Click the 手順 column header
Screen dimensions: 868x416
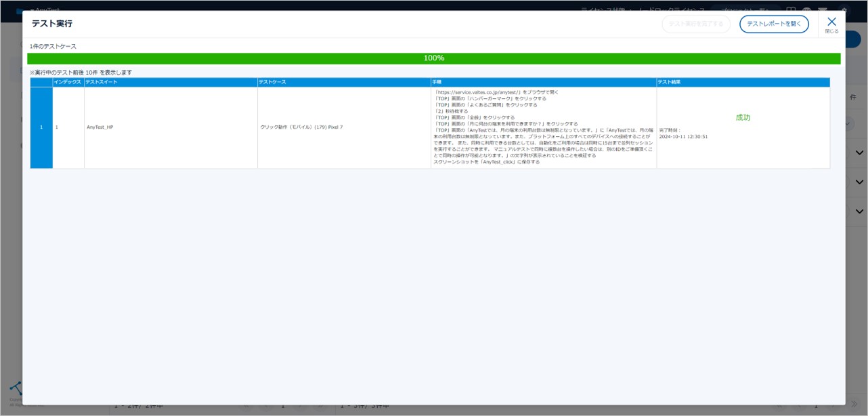coord(543,82)
